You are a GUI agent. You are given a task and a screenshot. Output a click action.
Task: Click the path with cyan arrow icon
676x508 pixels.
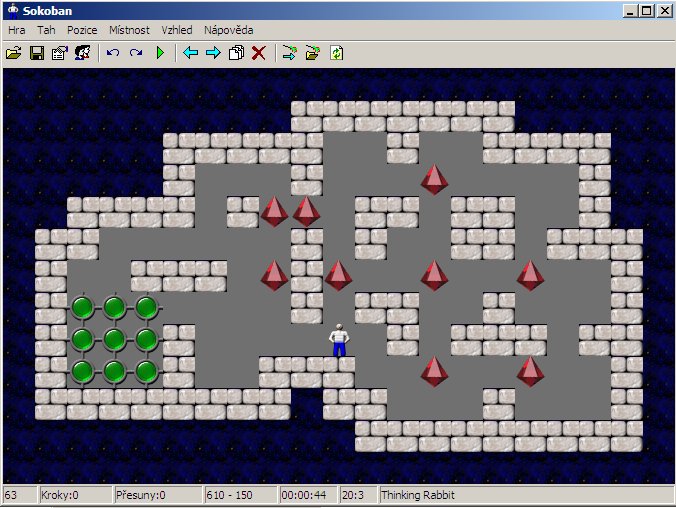(x=289, y=53)
